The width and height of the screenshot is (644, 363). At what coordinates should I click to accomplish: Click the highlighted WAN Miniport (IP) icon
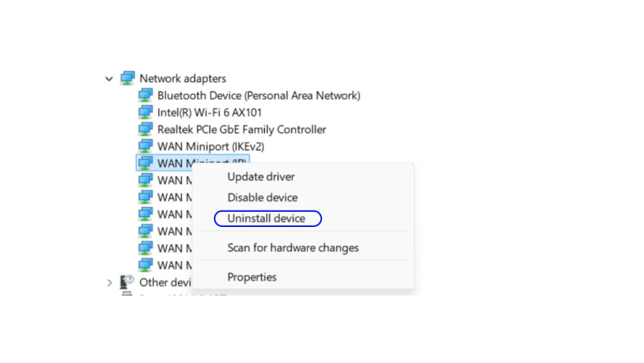(x=145, y=163)
